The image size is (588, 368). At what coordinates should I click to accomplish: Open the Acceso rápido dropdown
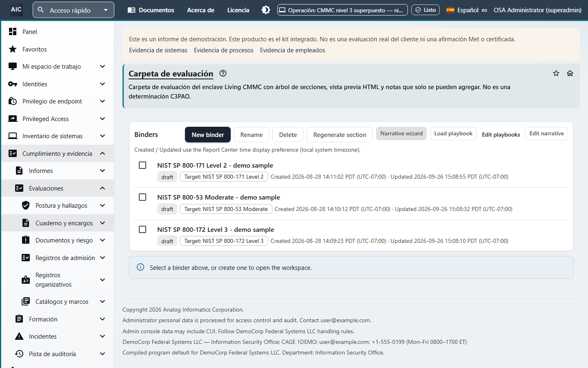point(73,10)
